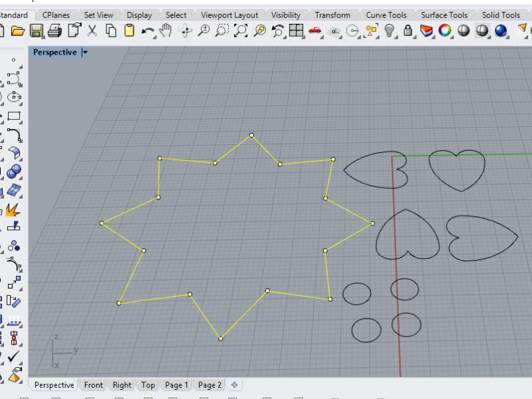Save the model with the floppy disk icon
Image resolution: width=532 pixels, height=399 pixels.
click(37, 31)
